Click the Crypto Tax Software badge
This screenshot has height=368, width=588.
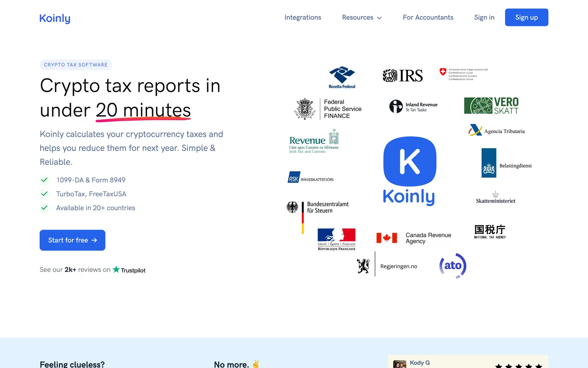pyautogui.click(x=76, y=65)
